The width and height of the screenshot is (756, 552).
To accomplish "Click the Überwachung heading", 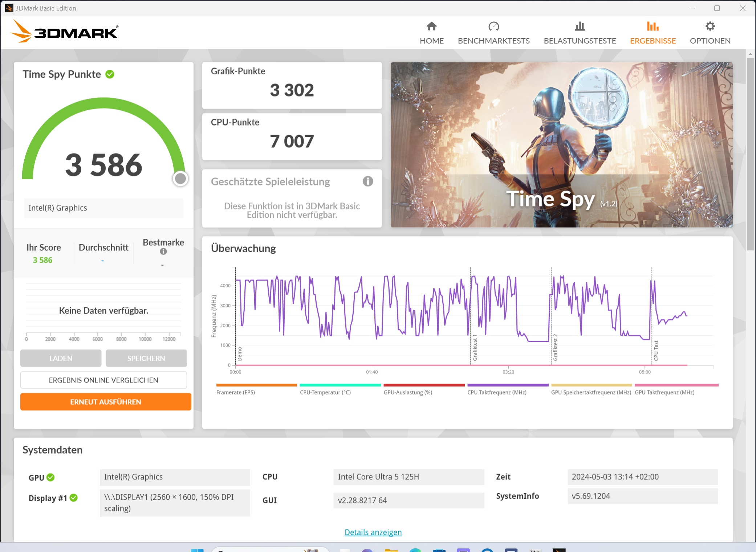I will (243, 248).
